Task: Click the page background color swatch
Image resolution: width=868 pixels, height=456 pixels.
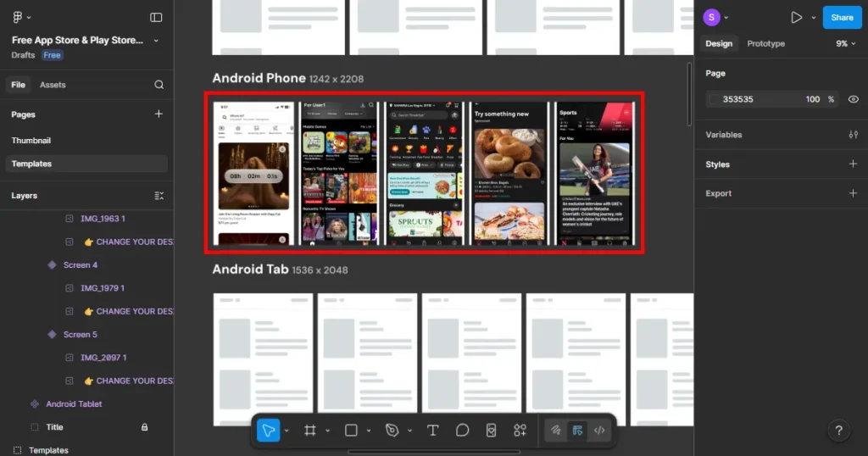Action: (714, 100)
